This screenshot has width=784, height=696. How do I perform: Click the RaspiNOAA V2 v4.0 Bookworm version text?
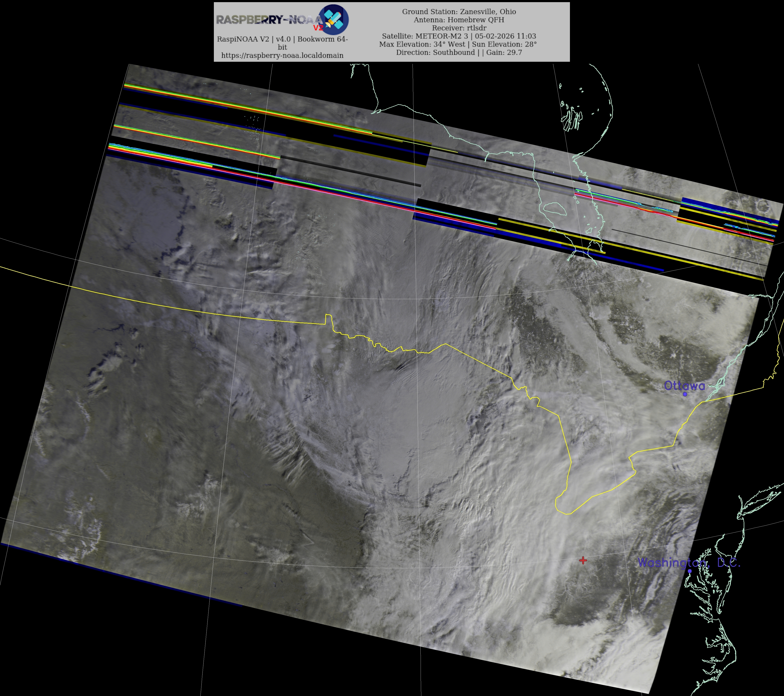click(282, 39)
